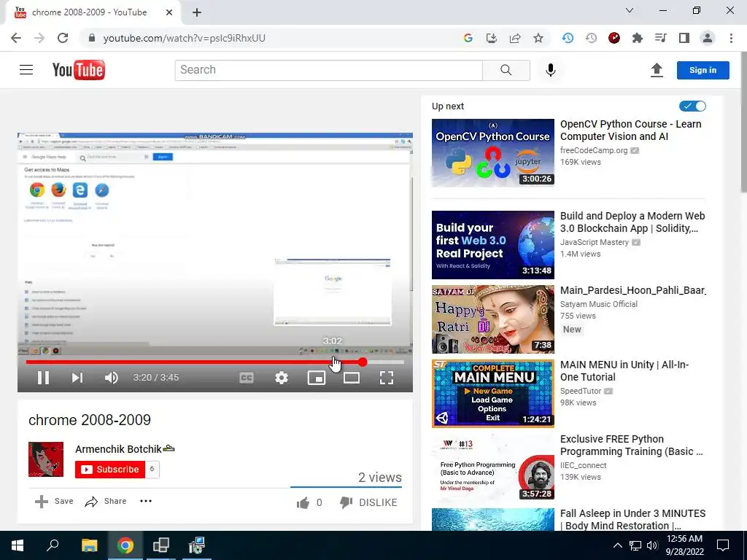Open Windows taskbar search
Screen dimensions: 747x560
(x=53, y=545)
